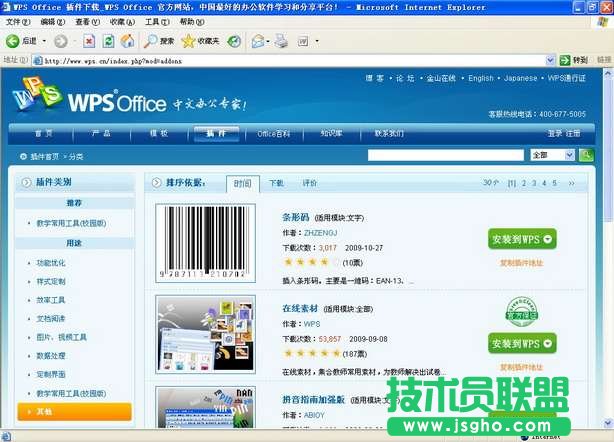Viewport: 614px width, 442px height.
Task: Select 图片、视频工具 category in sidebar
Action: point(61,337)
